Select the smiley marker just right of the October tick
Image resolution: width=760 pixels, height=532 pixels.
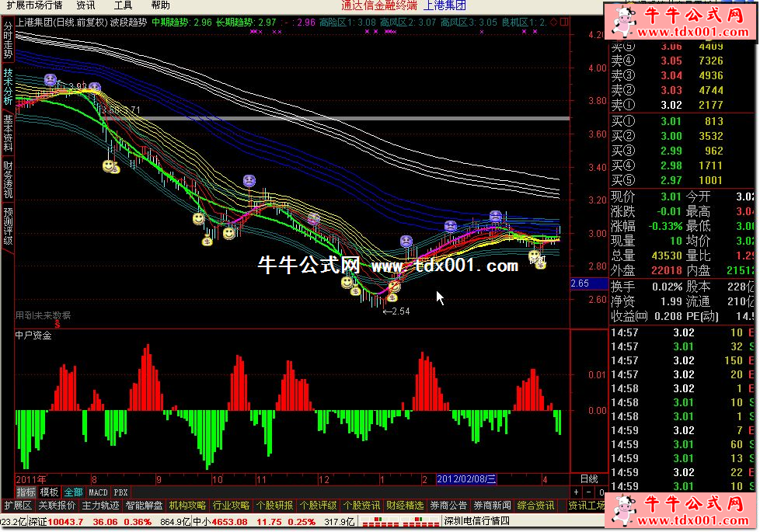pos(228,233)
